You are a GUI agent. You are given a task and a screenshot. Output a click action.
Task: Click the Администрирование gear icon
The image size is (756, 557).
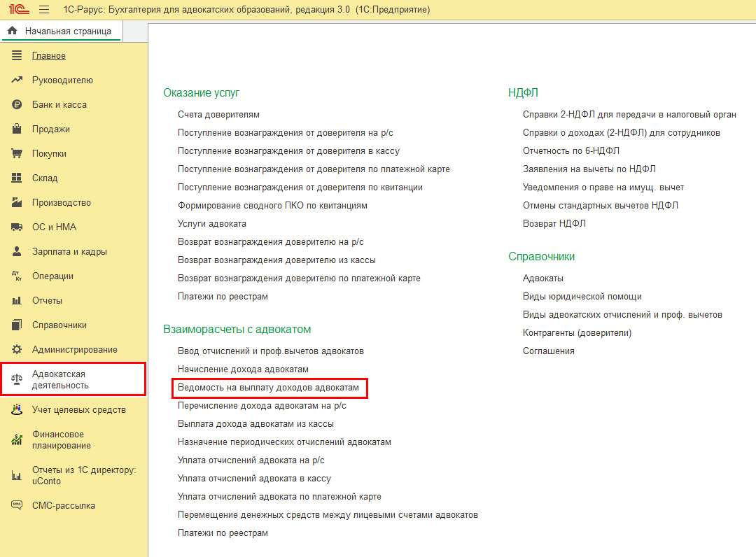[x=17, y=350]
